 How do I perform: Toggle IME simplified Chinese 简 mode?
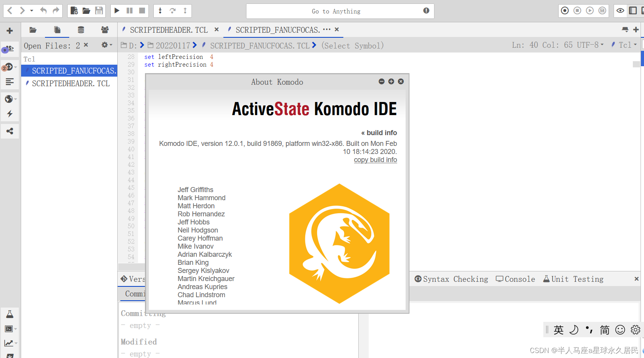tap(604, 330)
